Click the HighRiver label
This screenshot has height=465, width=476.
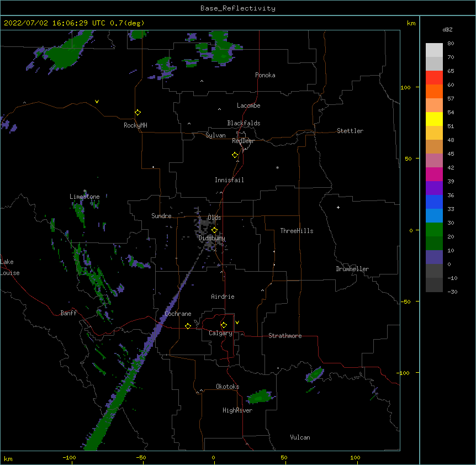(237, 410)
